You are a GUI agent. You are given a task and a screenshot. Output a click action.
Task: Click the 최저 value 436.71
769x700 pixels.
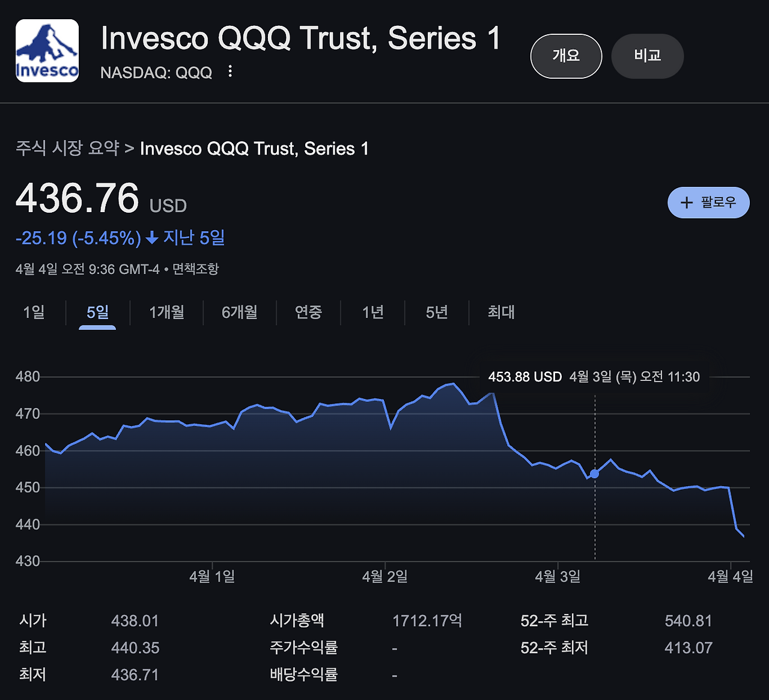click(135, 675)
